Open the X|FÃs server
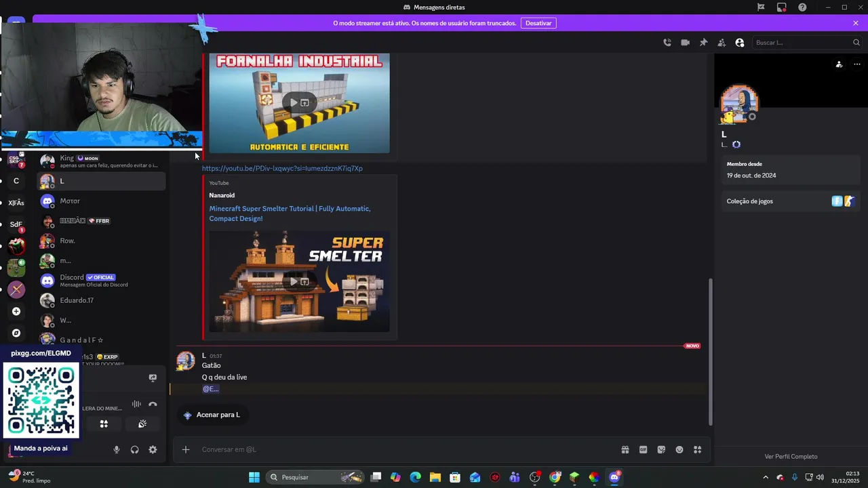868x488 pixels. click(x=16, y=203)
